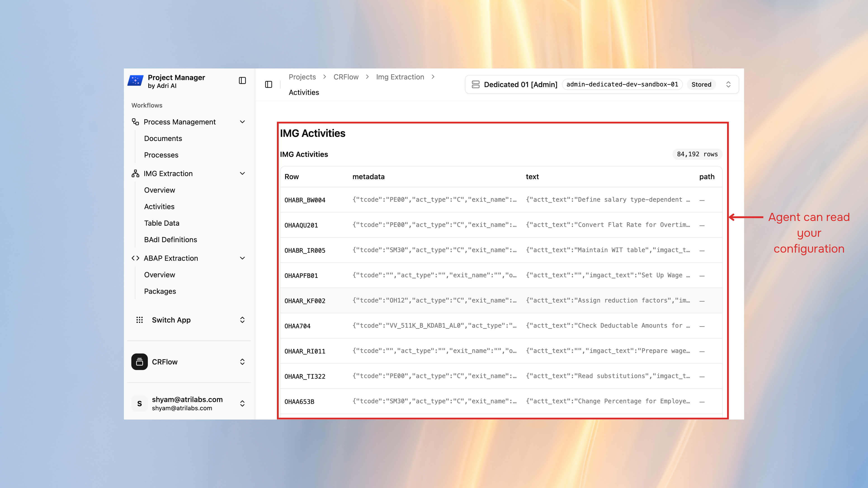Image resolution: width=868 pixels, height=488 pixels.
Task: Select Documents in the sidebar
Action: click(163, 138)
